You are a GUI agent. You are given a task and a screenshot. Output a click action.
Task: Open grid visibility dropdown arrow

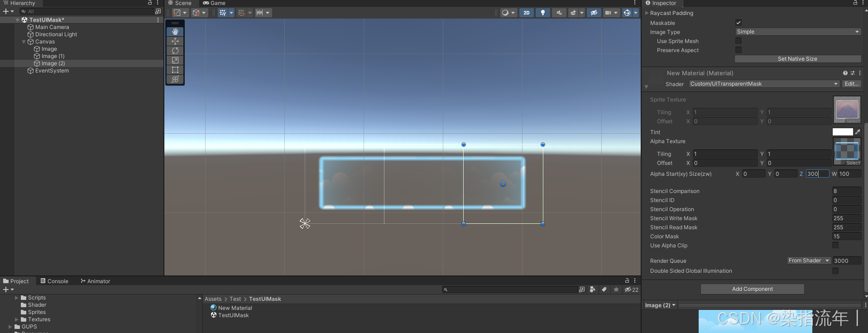pyautogui.click(x=231, y=13)
